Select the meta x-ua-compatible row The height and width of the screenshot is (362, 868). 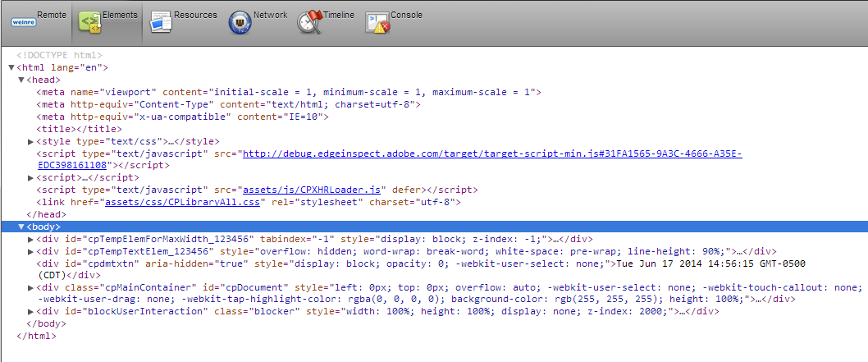pos(183,117)
